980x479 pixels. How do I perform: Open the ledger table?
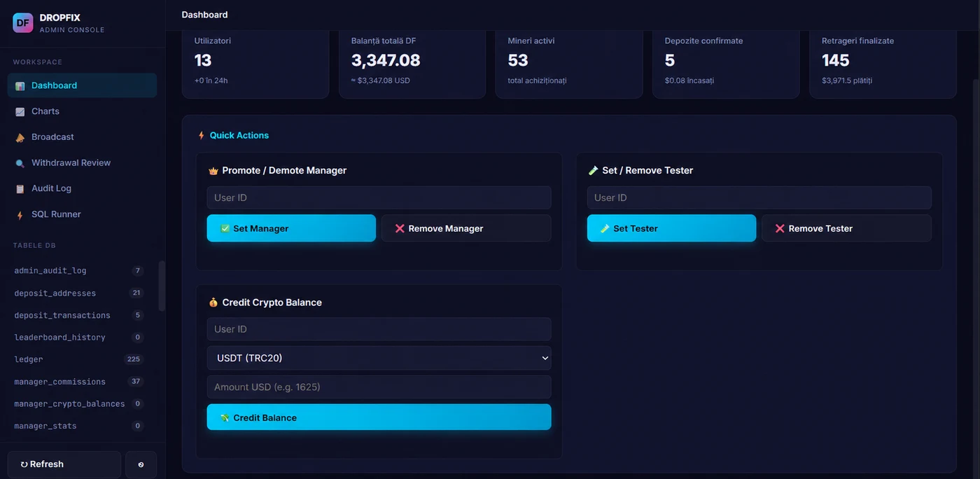tap(78, 359)
